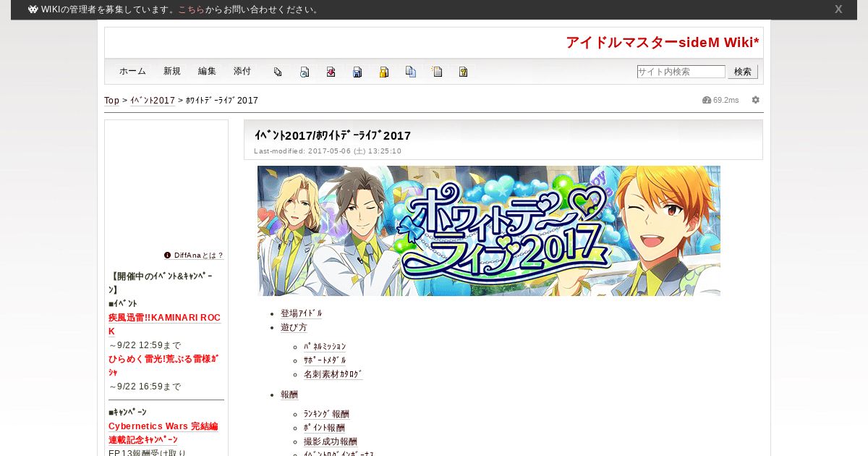Open the 編集 menu item
This screenshot has width=868, height=456.
[x=207, y=72]
